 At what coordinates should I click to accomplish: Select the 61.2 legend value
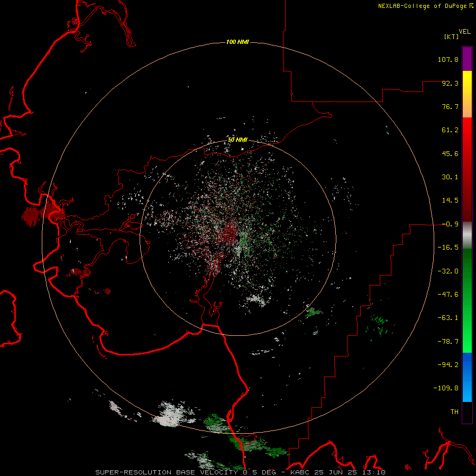tap(450, 130)
